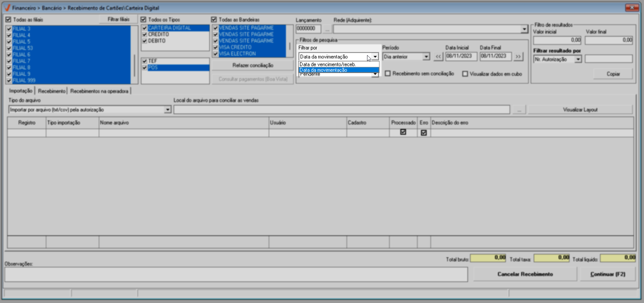Click the 'Descrição do erro' column header

click(x=532, y=123)
